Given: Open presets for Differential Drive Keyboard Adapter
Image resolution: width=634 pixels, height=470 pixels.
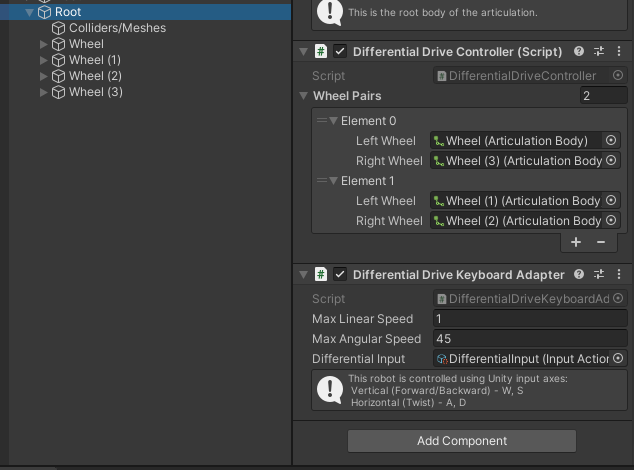Looking at the screenshot, I should 599,274.
